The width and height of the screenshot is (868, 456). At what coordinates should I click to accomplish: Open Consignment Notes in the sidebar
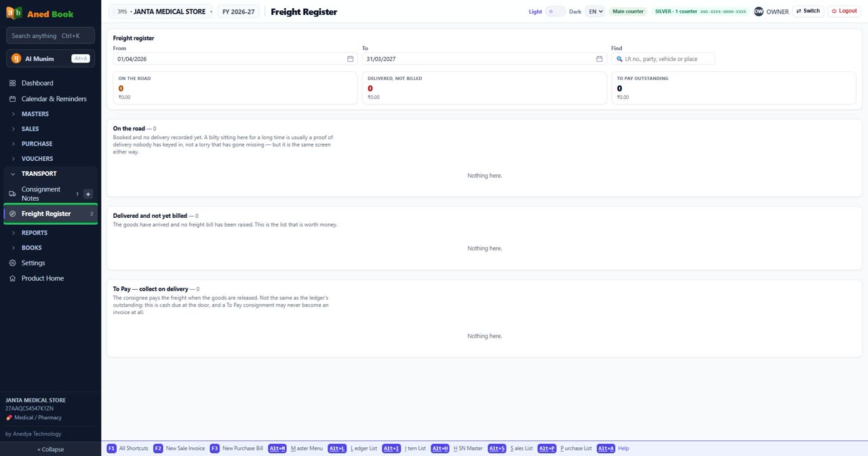[41, 194]
